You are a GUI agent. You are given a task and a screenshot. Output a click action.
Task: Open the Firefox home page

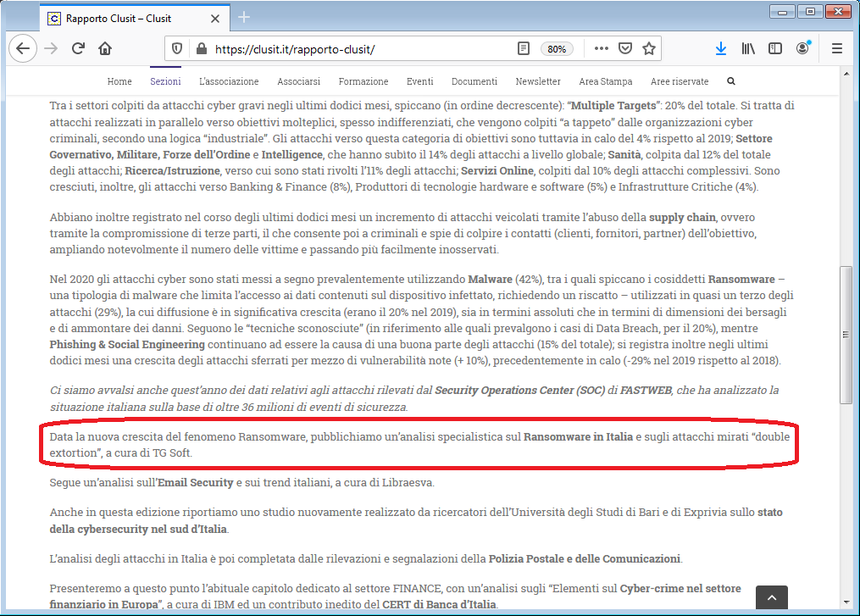(105, 49)
